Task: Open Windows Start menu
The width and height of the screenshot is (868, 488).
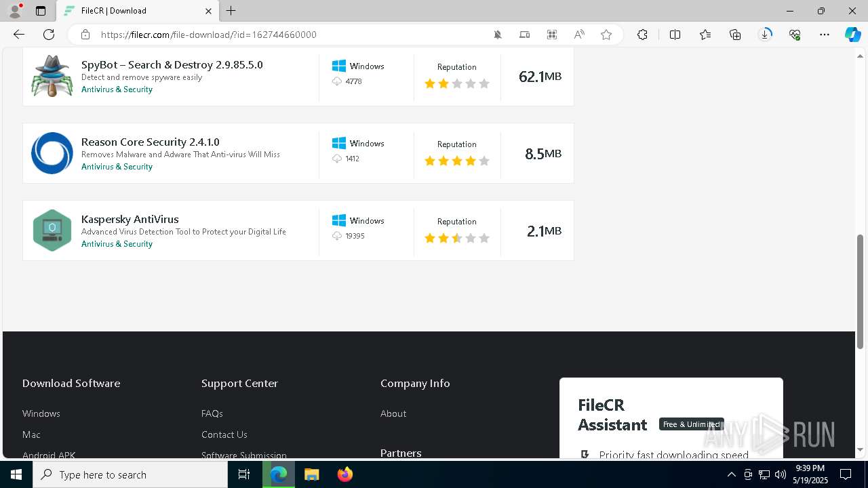Action: click(x=16, y=474)
